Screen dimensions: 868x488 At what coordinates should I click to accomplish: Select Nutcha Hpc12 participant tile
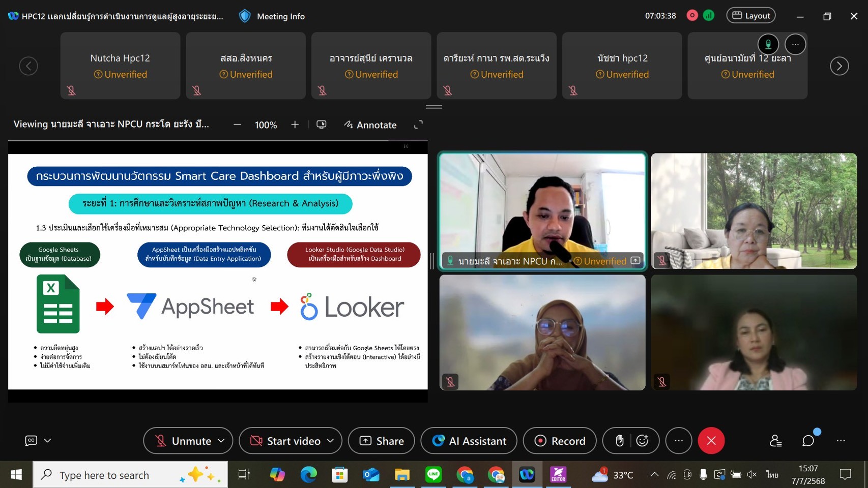tap(120, 66)
